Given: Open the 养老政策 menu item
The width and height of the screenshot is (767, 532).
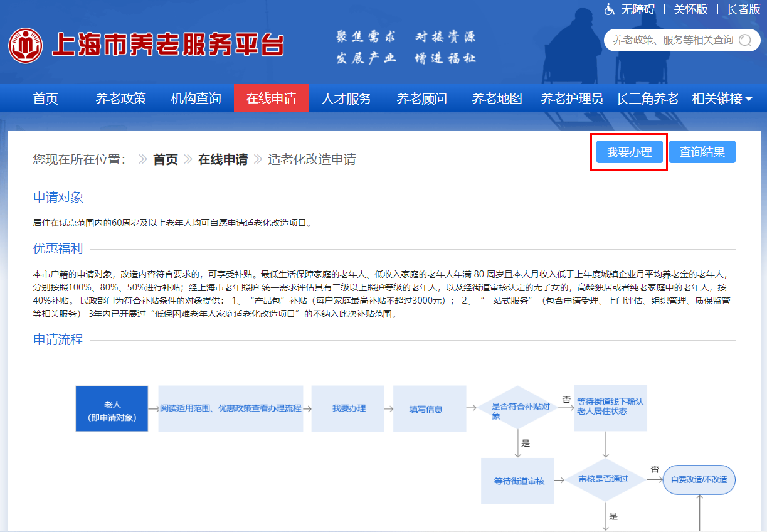Looking at the screenshot, I should click(121, 98).
